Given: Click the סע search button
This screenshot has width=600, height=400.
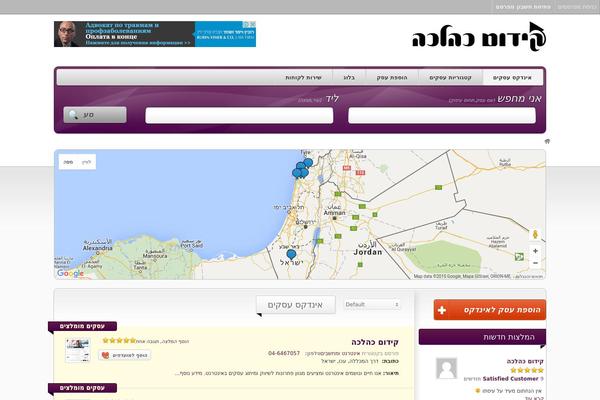Looking at the screenshot, I should click(x=95, y=115).
